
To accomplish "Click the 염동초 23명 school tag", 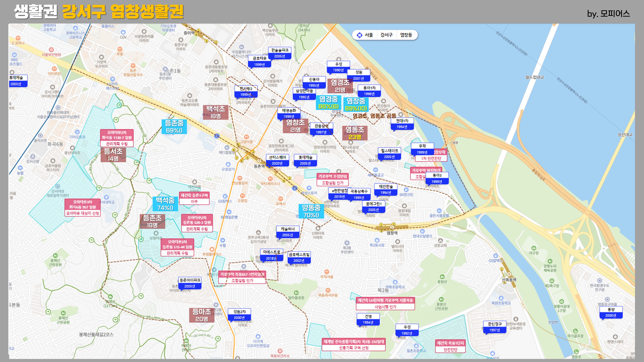I will pyautogui.click(x=355, y=133).
